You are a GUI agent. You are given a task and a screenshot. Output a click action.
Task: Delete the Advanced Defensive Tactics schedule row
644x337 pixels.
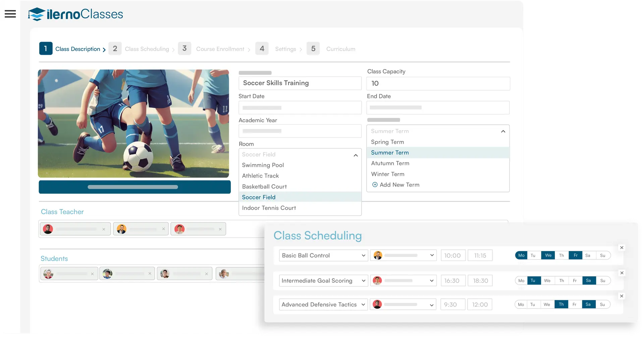[x=622, y=296]
